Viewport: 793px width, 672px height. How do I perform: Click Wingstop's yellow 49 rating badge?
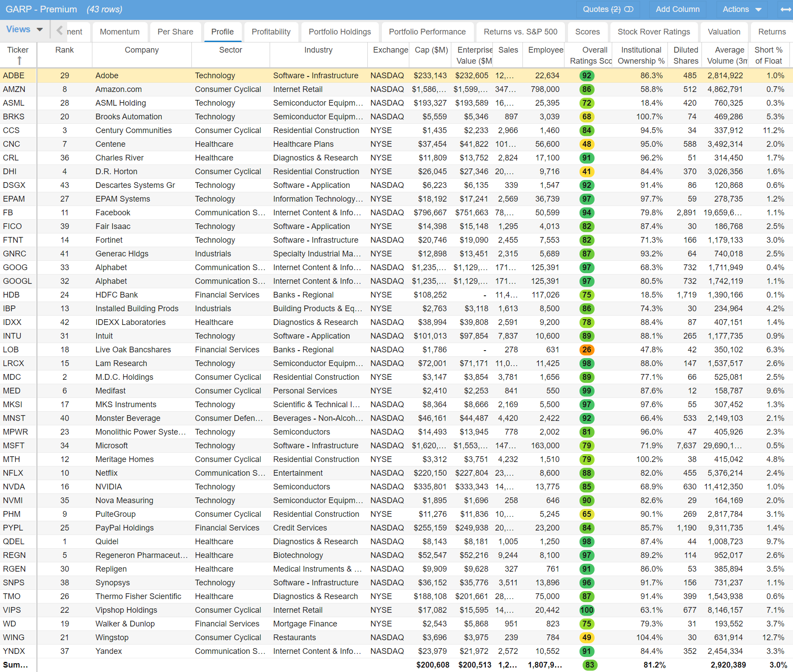coord(587,638)
